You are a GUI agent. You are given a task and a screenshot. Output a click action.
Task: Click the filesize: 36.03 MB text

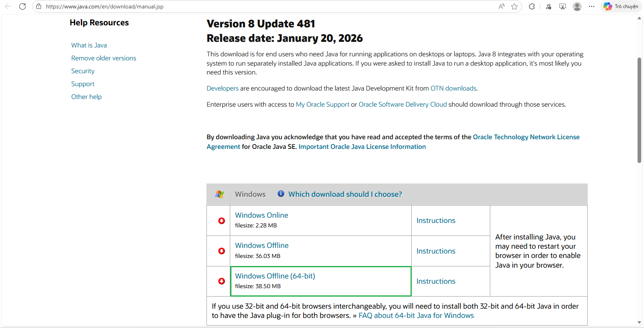[258, 256]
